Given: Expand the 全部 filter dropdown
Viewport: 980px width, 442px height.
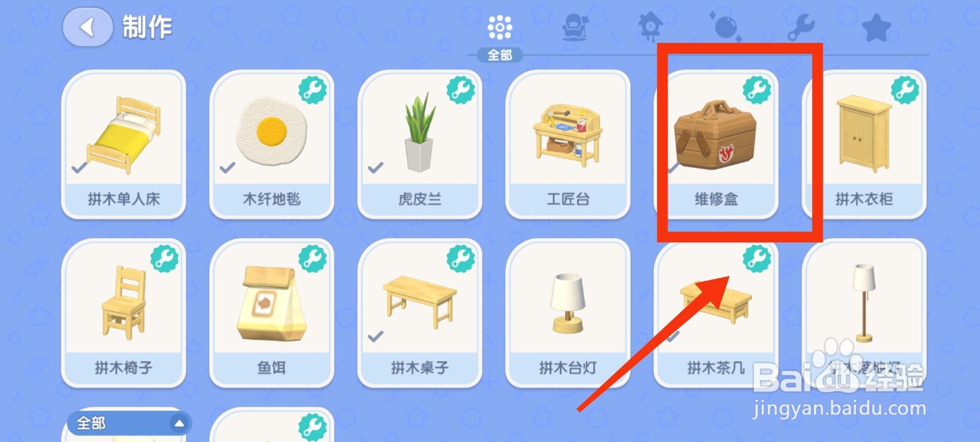Looking at the screenshot, I should [130, 422].
